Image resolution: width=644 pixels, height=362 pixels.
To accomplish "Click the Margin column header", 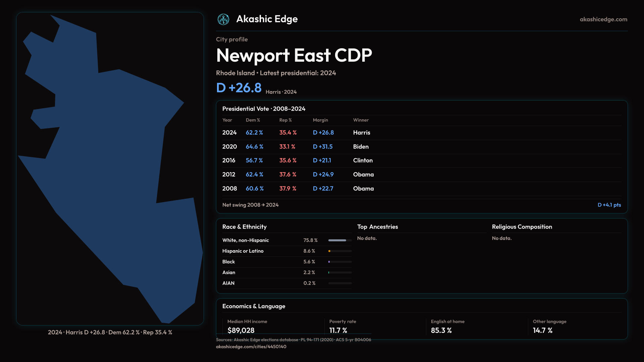I will point(320,120).
